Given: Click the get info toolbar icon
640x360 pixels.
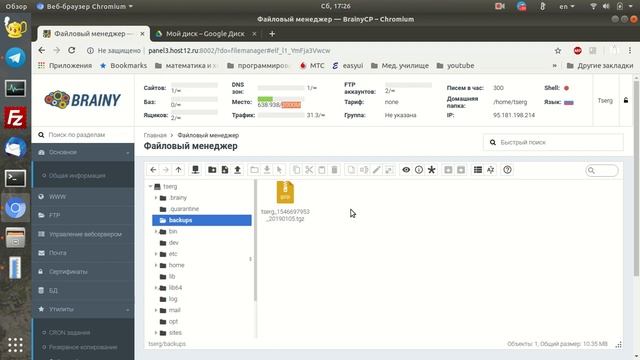Looking at the screenshot, I should (x=419, y=170).
